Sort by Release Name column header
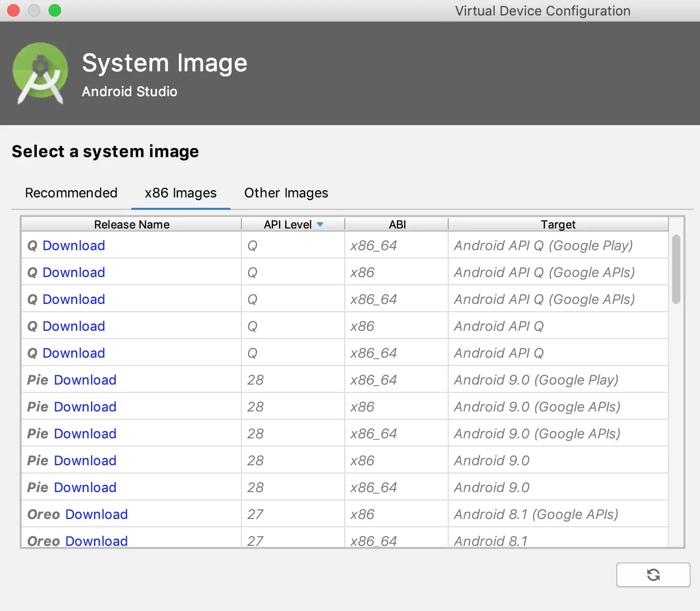700x611 pixels. coord(131,224)
